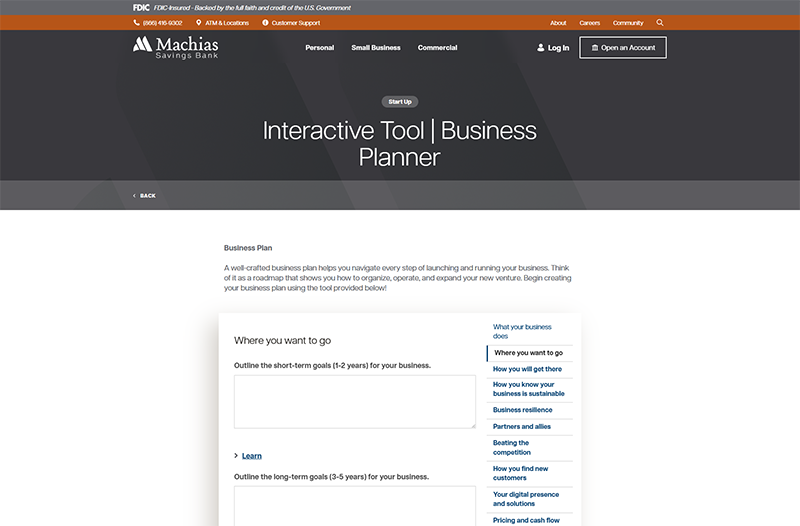Go to the About page
The width and height of the screenshot is (800, 526).
558,23
